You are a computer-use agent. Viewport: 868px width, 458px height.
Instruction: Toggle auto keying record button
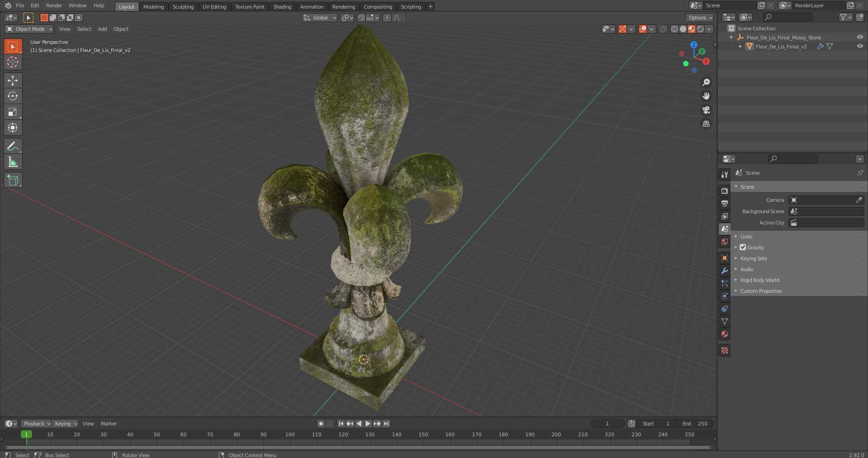pos(321,424)
